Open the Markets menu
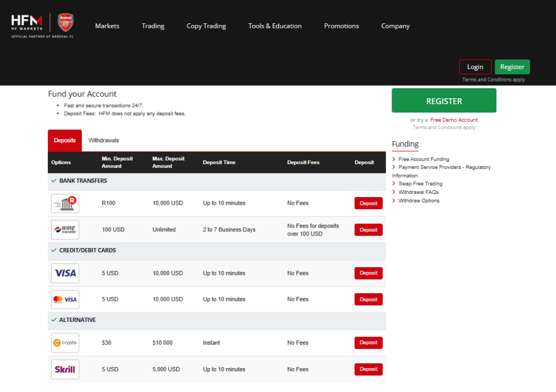This screenshot has width=556, height=392. pos(107,26)
